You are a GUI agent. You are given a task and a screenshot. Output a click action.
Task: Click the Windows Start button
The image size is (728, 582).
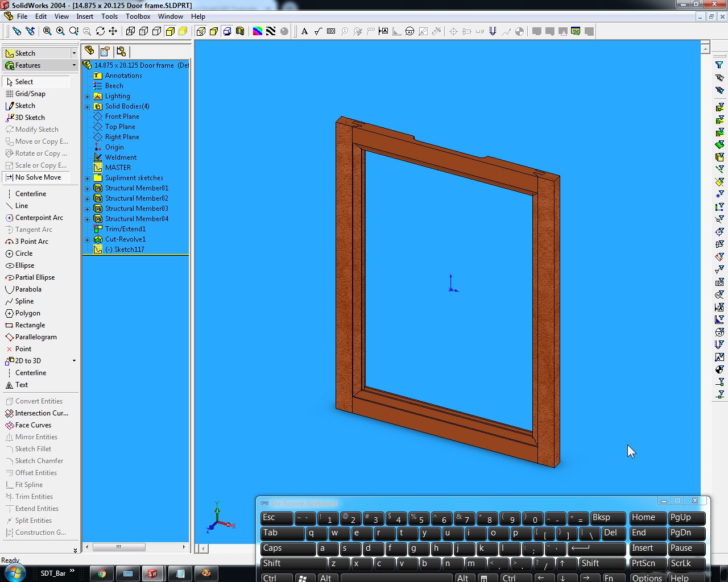point(15,572)
